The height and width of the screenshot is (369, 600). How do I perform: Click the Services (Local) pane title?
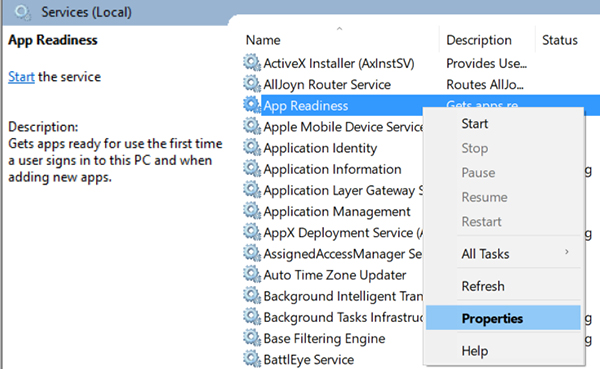tap(86, 12)
